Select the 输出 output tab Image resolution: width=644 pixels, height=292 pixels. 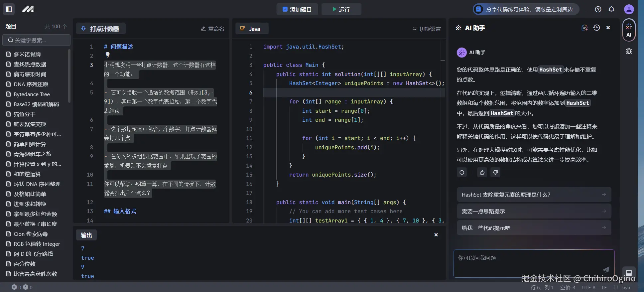coord(86,235)
